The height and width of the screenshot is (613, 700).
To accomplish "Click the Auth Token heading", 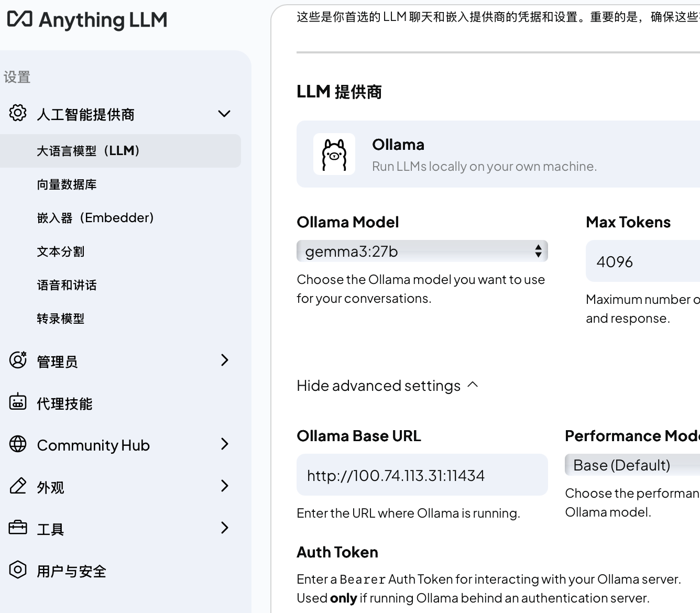I will [337, 552].
